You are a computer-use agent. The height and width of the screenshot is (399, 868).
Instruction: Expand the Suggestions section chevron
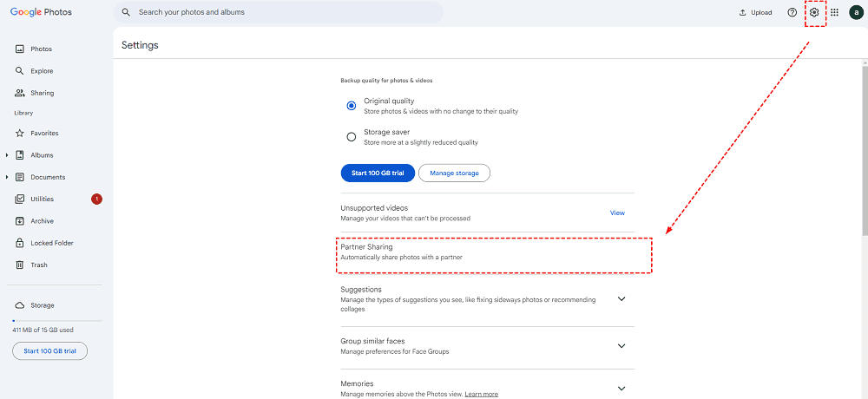pos(621,299)
